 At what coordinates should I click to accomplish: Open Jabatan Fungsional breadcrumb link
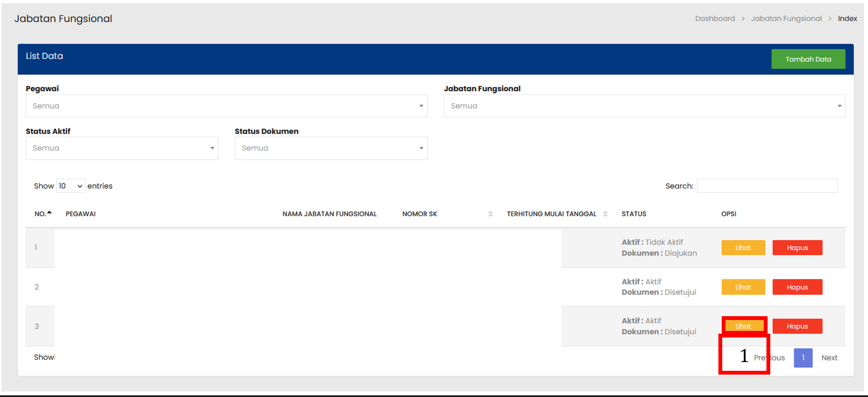point(786,19)
